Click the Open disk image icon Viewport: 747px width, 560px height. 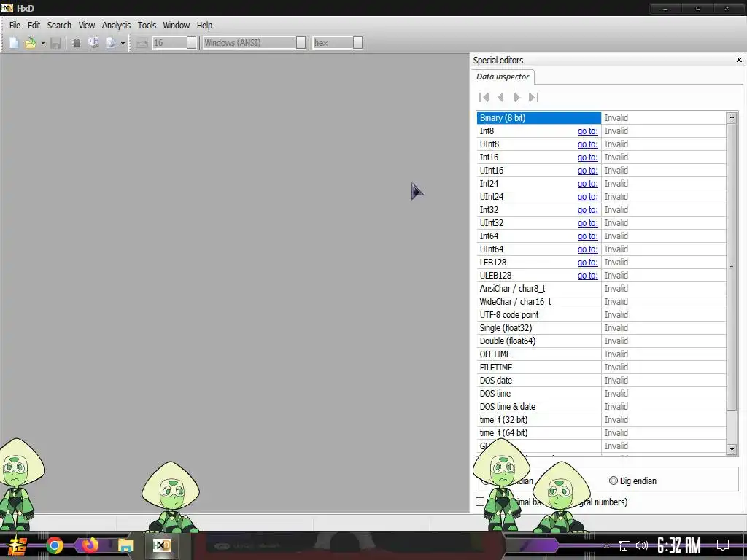click(x=111, y=43)
